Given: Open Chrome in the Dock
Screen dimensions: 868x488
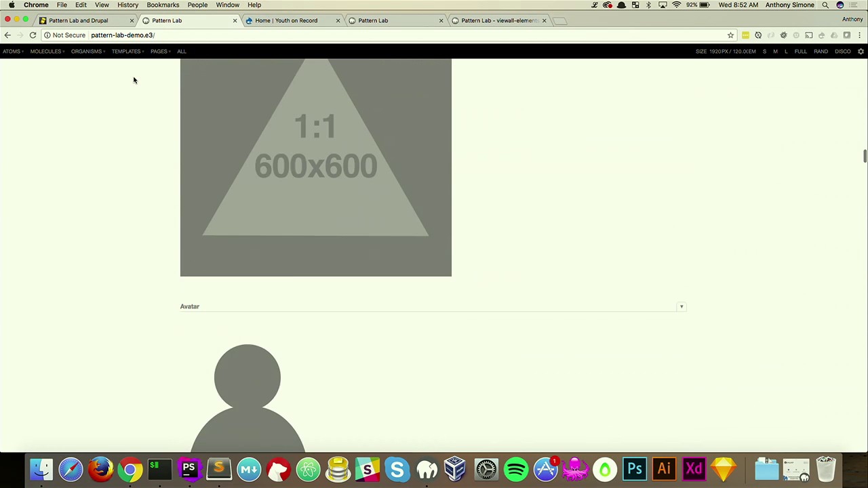Looking at the screenshot, I should pos(130,469).
